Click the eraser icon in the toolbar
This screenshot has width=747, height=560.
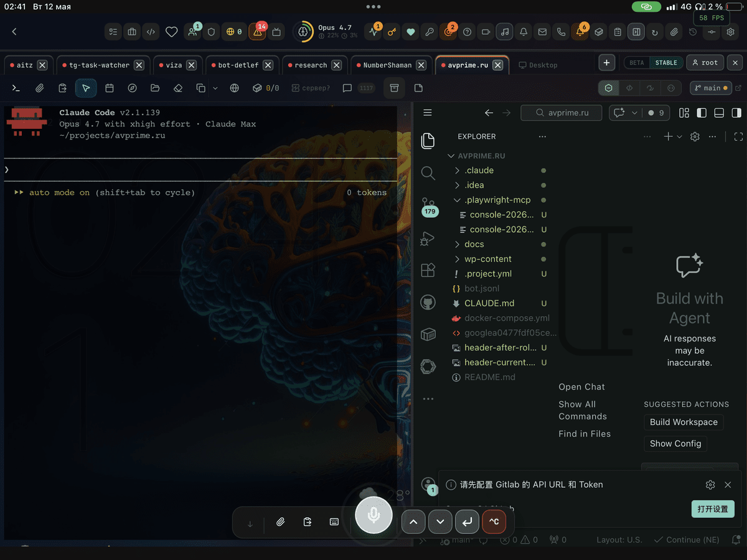coord(178,88)
